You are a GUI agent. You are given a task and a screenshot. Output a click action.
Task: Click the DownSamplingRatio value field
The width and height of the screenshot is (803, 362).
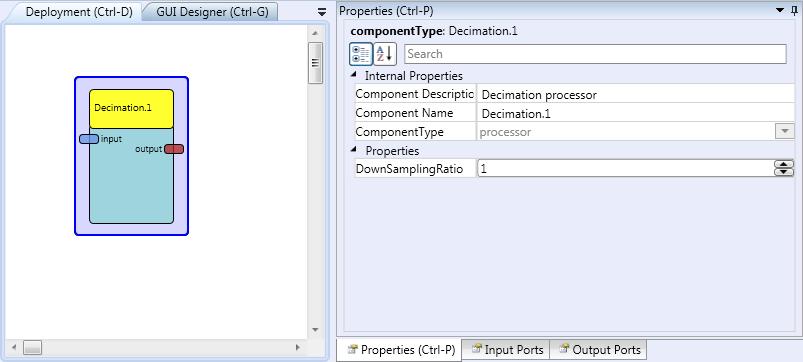[x=625, y=168]
